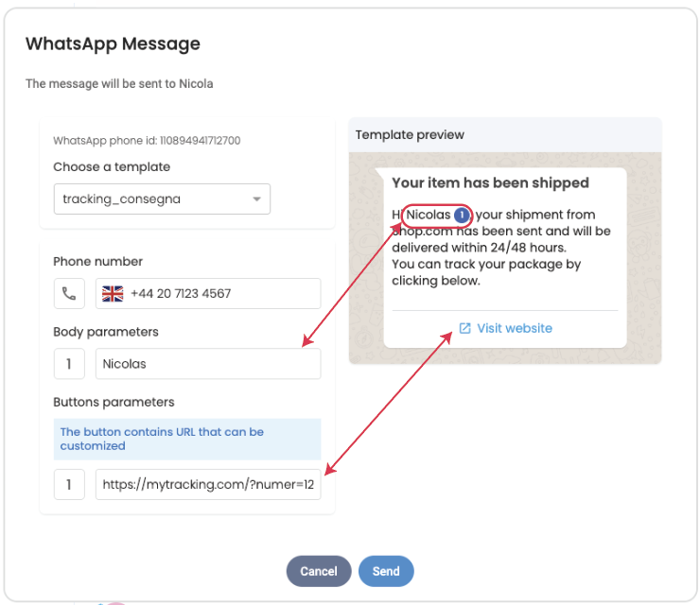Select the body parameter index 1 box

coord(69,364)
